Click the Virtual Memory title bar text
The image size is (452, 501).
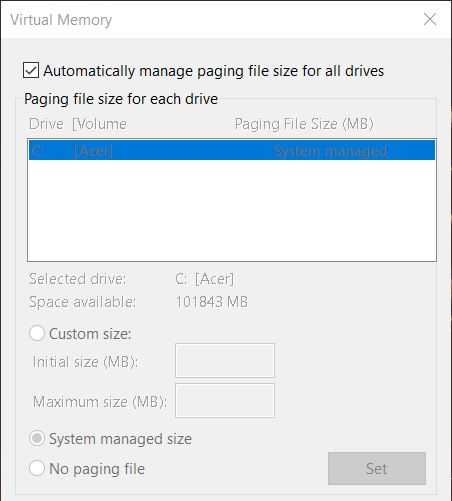click(x=61, y=20)
